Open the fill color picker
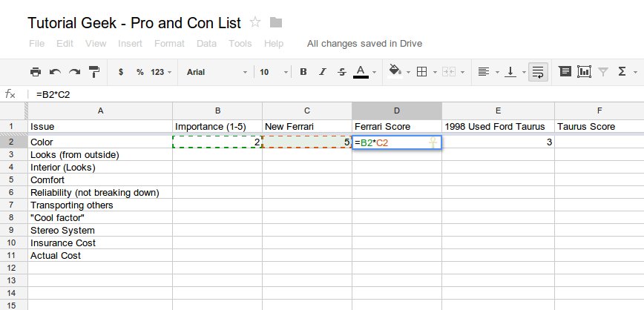The image size is (644, 310). (x=397, y=72)
